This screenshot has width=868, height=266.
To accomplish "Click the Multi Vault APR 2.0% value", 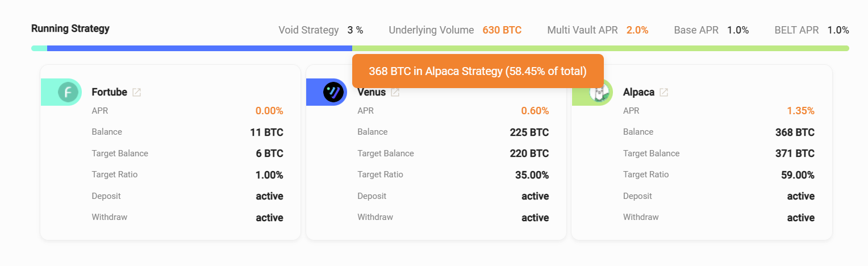I will point(637,30).
